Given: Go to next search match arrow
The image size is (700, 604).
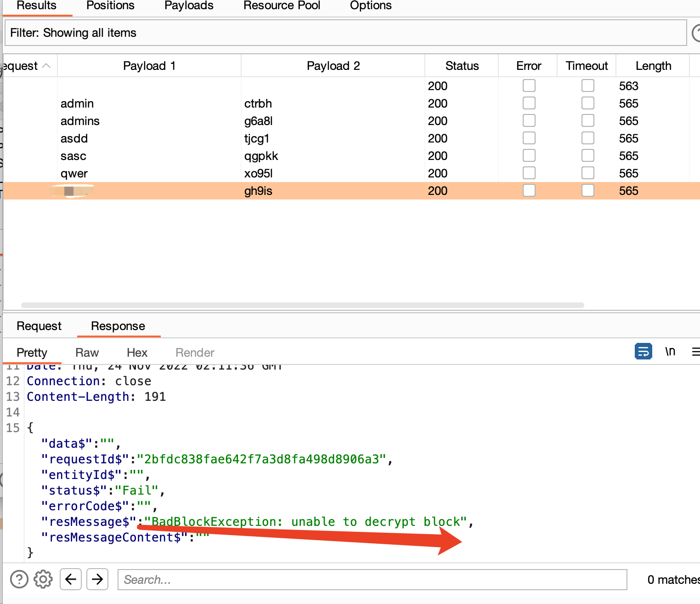Looking at the screenshot, I should click(x=97, y=579).
